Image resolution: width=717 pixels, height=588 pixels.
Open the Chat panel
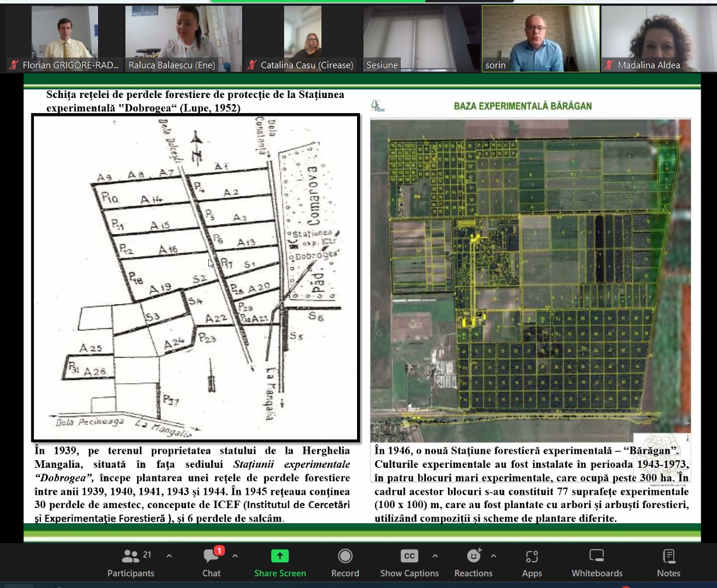[211, 563]
